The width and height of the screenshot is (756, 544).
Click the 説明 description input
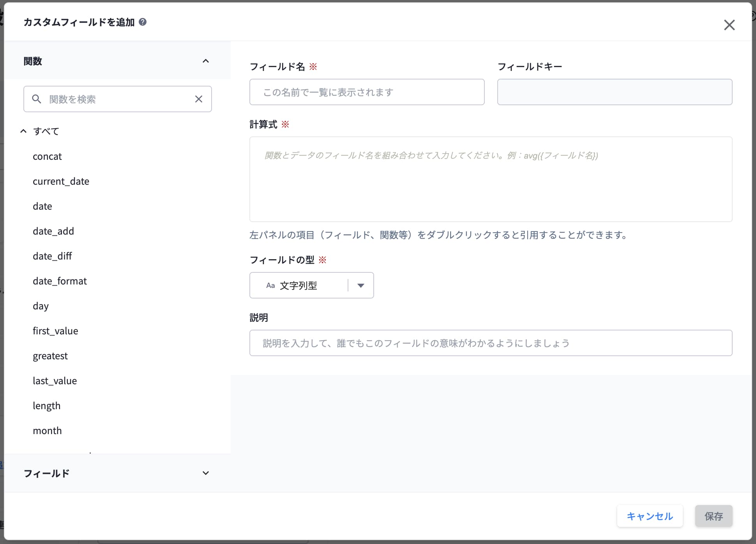pyautogui.click(x=491, y=343)
